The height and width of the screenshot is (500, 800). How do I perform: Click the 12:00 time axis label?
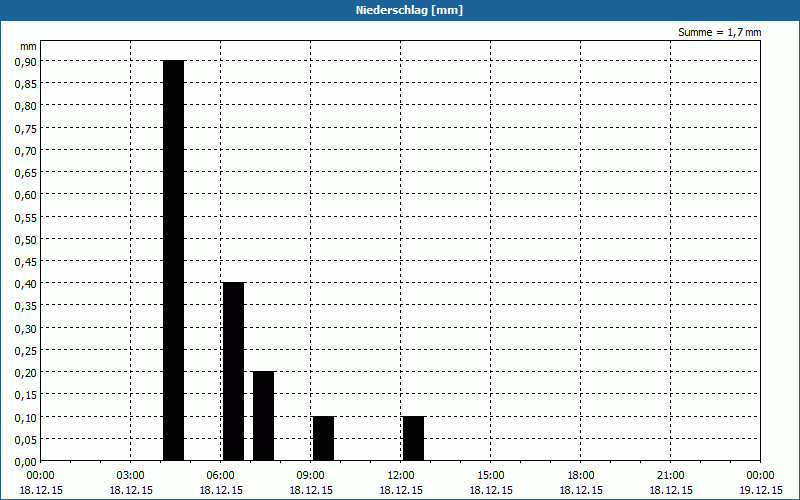click(x=401, y=476)
